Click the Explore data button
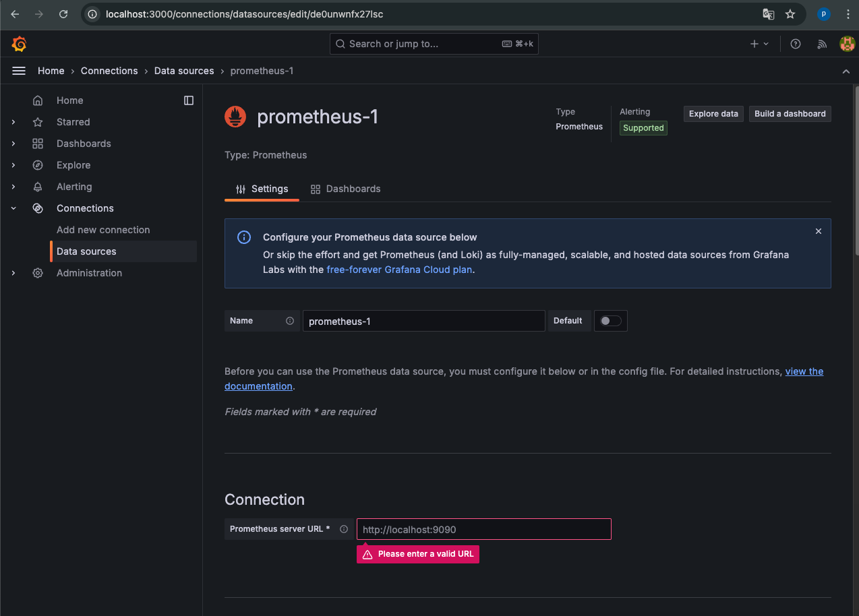 (713, 114)
